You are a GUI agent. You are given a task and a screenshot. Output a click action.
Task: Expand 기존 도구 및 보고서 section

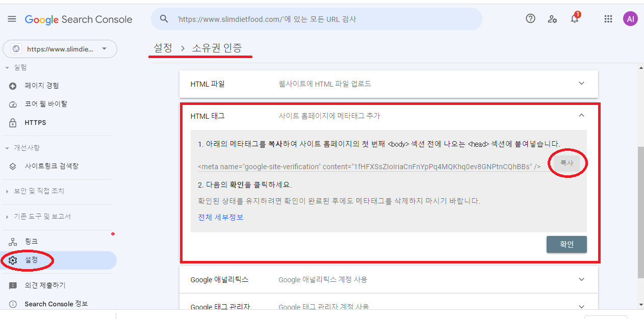(7, 217)
